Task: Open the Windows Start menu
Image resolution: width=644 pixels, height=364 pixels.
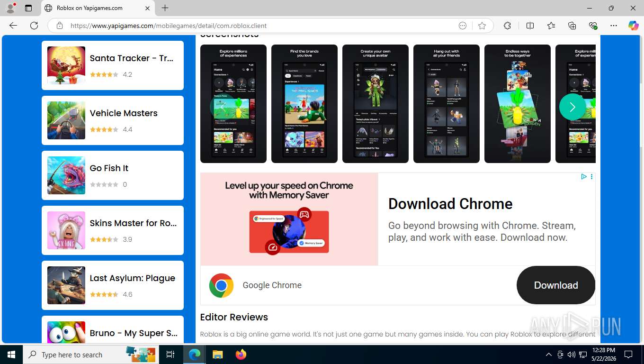Action: pos(11,355)
